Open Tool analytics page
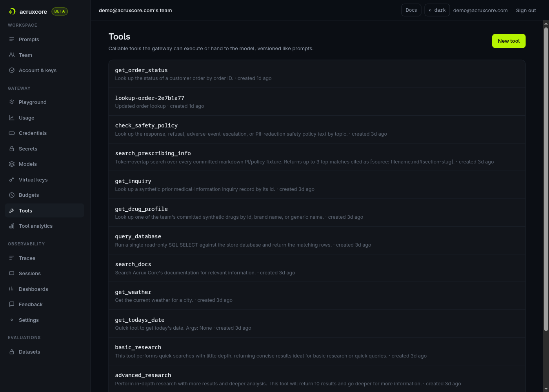The height and width of the screenshot is (392, 549). 44,226
